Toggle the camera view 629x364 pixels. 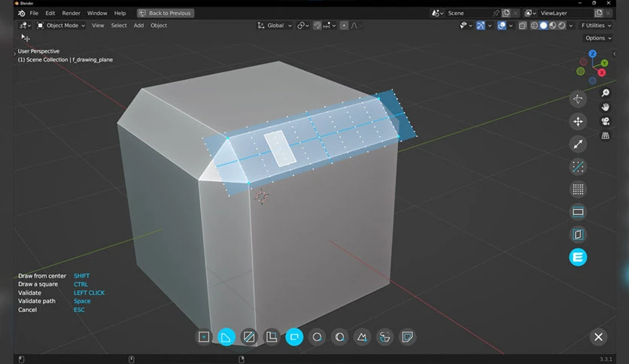click(606, 121)
